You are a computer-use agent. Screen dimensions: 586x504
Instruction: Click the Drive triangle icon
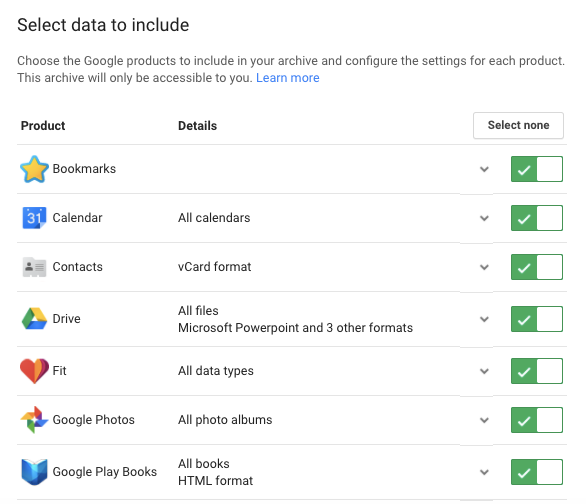(34, 319)
